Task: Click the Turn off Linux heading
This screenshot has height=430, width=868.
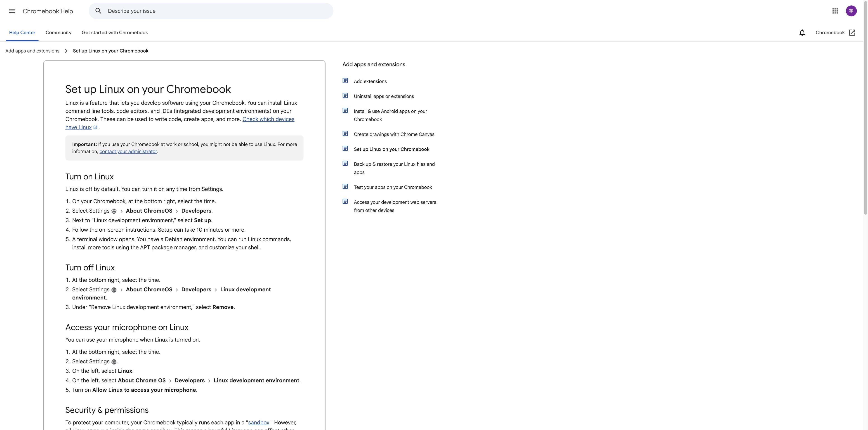Action: [x=90, y=268]
